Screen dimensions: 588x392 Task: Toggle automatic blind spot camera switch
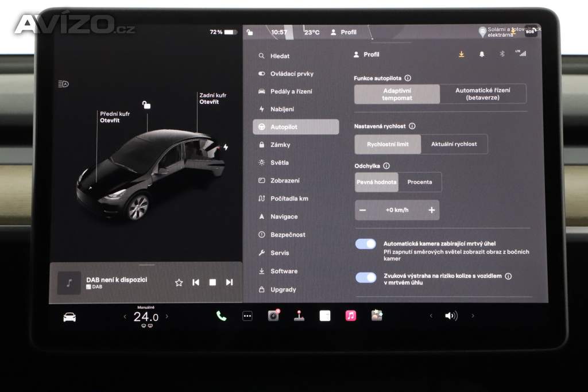366,244
